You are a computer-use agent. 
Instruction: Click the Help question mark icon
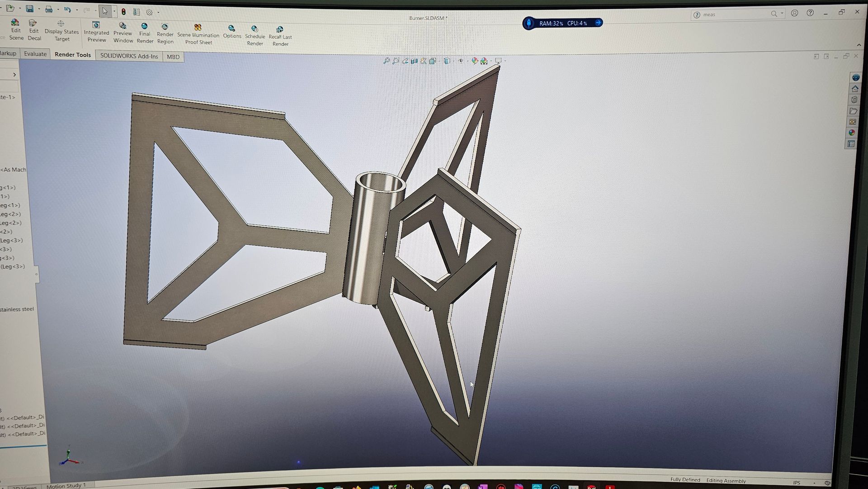(x=810, y=13)
